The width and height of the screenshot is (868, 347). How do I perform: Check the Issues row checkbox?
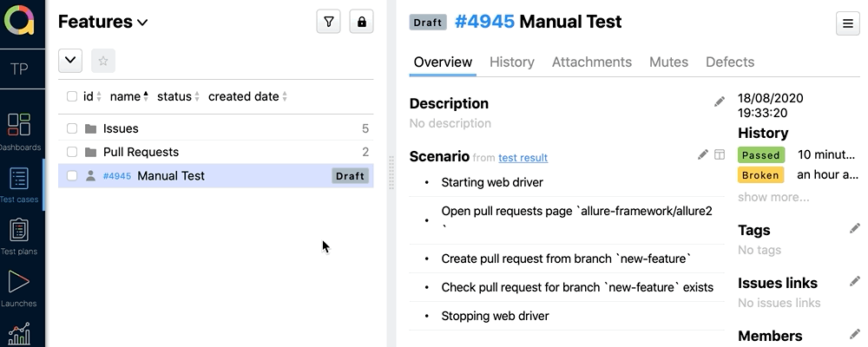click(x=72, y=128)
